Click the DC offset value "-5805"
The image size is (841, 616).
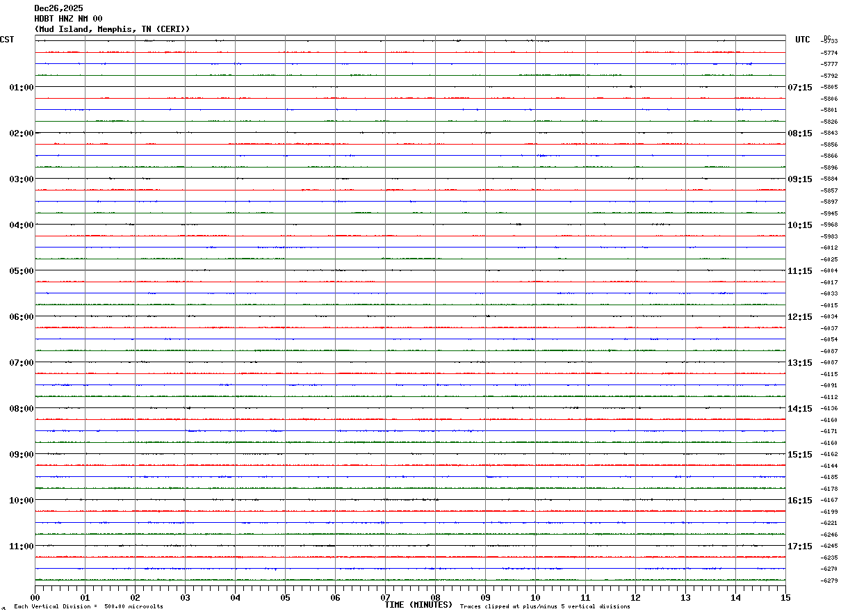coord(829,87)
